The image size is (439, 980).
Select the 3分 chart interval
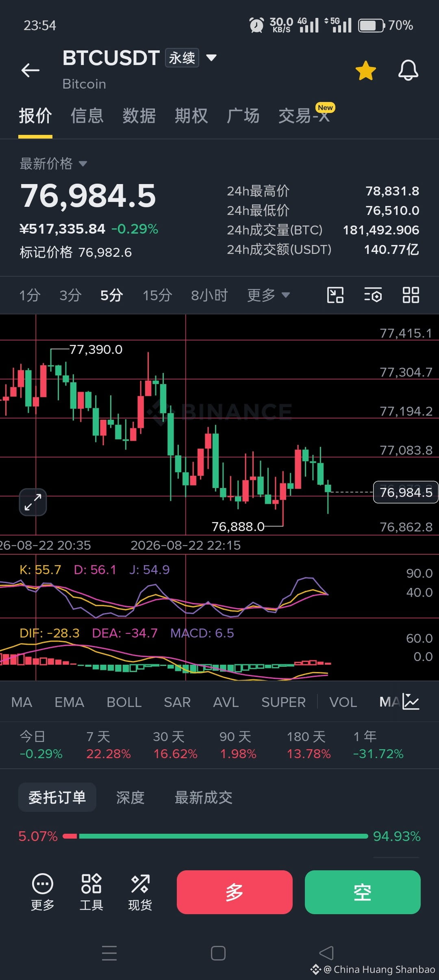coord(70,295)
